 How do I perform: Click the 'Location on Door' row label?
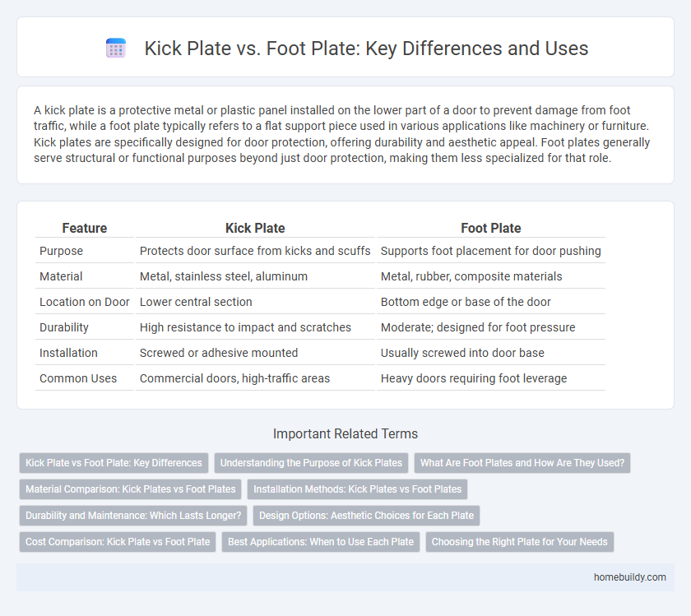click(84, 302)
